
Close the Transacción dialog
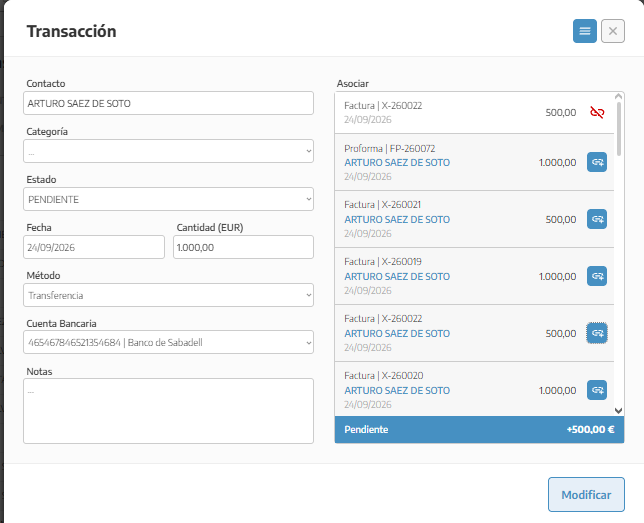coord(613,31)
